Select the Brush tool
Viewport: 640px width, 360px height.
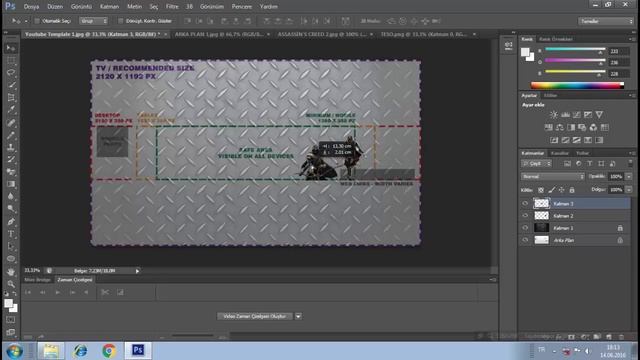click(11, 135)
